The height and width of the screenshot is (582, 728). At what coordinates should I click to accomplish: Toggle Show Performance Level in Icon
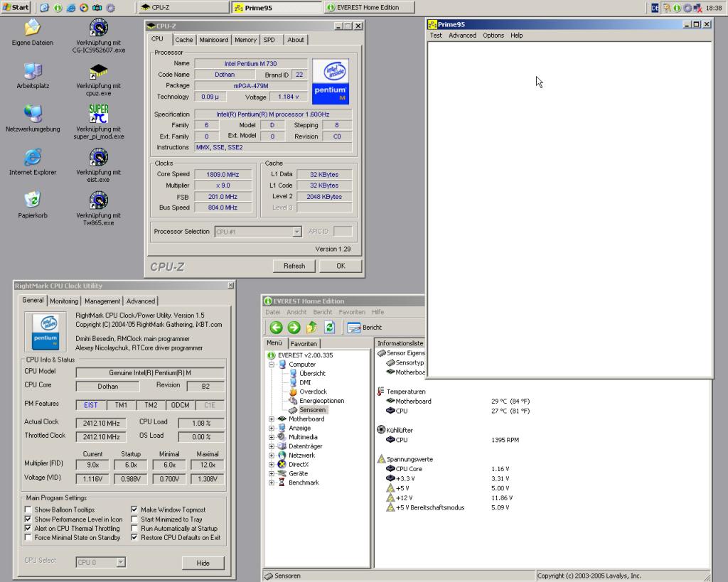pos(28,519)
